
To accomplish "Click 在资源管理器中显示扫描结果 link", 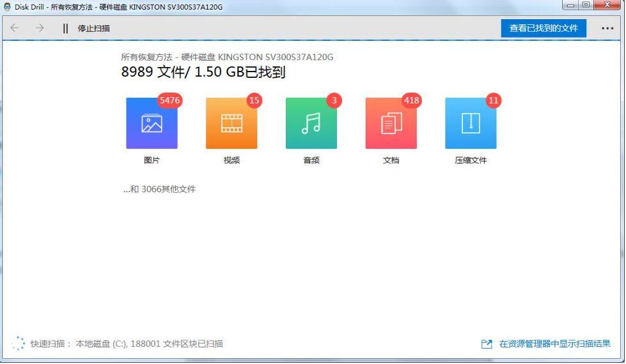I will (555, 344).
